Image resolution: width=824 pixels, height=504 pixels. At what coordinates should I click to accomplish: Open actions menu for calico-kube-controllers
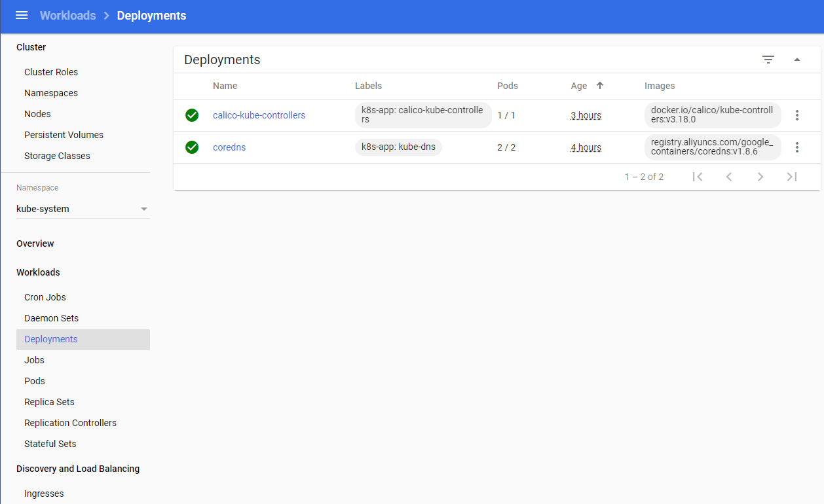pyautogui.click(x=797, y=115)
